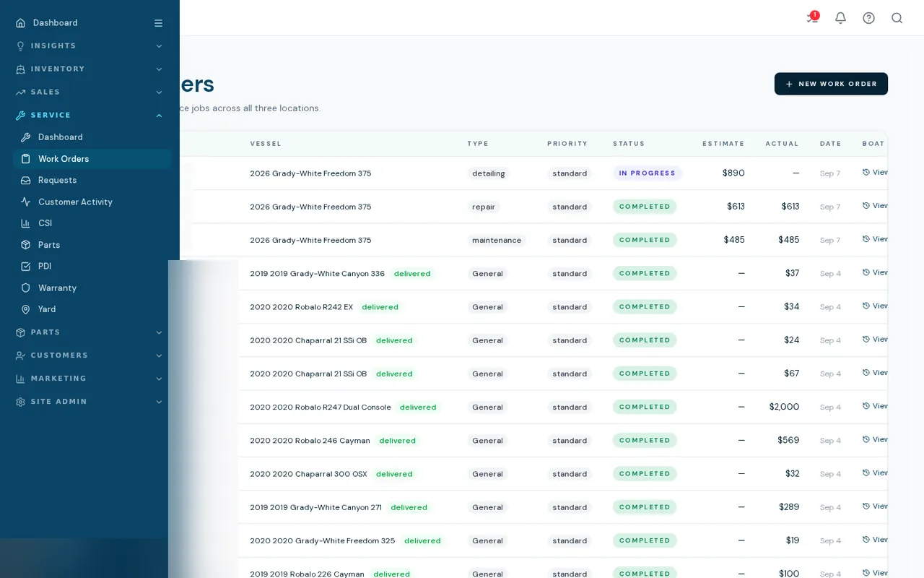
Task: Open the help question mark icon
Action: pos(868,18)
